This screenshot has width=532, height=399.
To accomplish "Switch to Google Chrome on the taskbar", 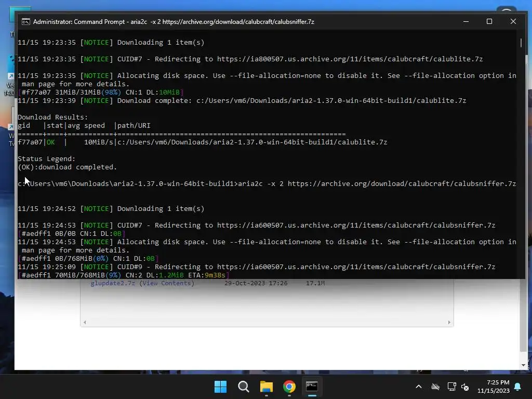I will 289,387.
